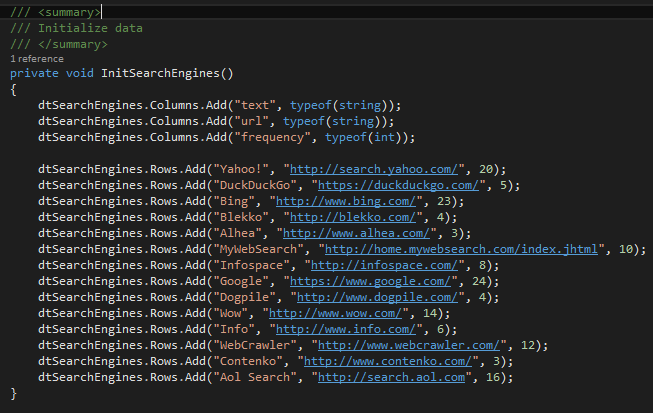The width and height of the screenshot is (653, 413).
Task: Click the "Bing" string literal
Action: tap(234, 202)
